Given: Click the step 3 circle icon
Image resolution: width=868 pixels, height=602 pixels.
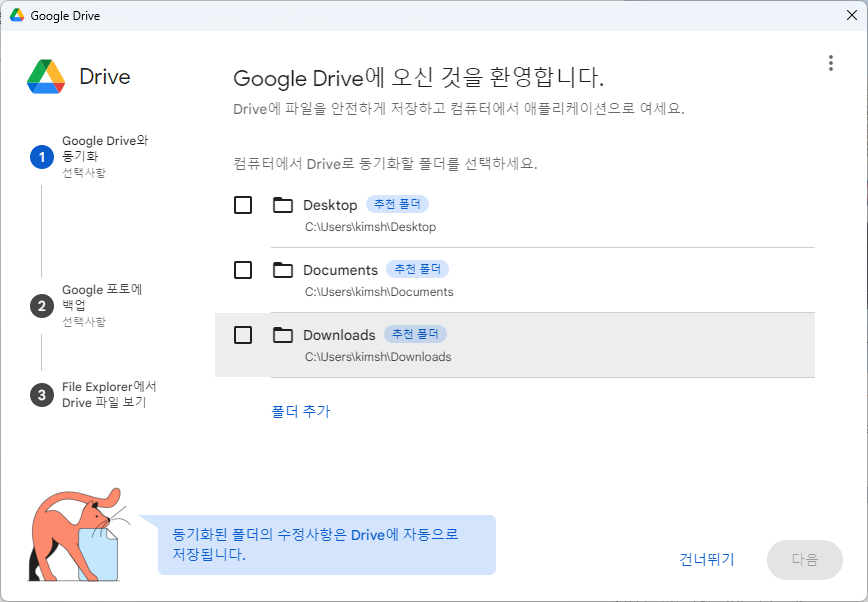Looking at the screenshot, I should point(41,395).
